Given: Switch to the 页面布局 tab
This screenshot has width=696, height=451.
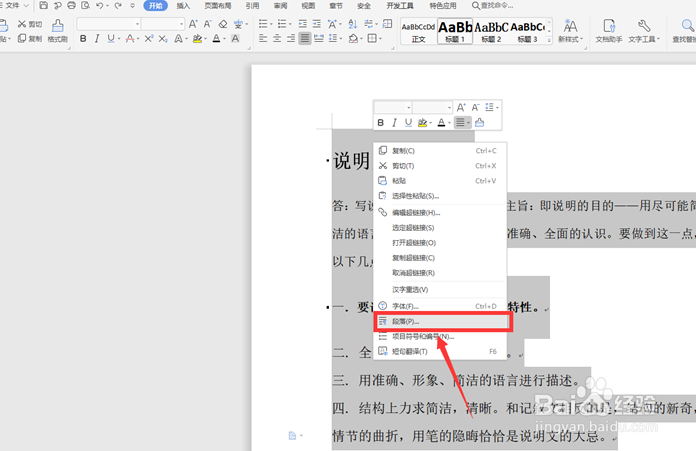Looking at the screenshot, I should pyautogui.click(x=218, y=6).
